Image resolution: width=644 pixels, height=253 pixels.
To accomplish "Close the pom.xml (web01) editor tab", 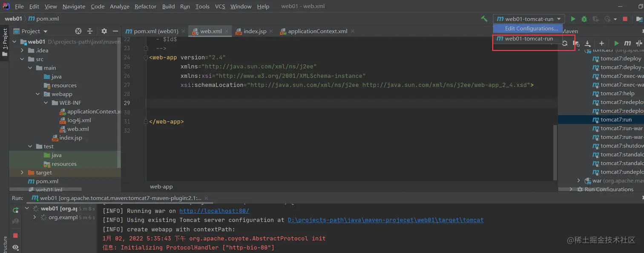I will 183,31.
